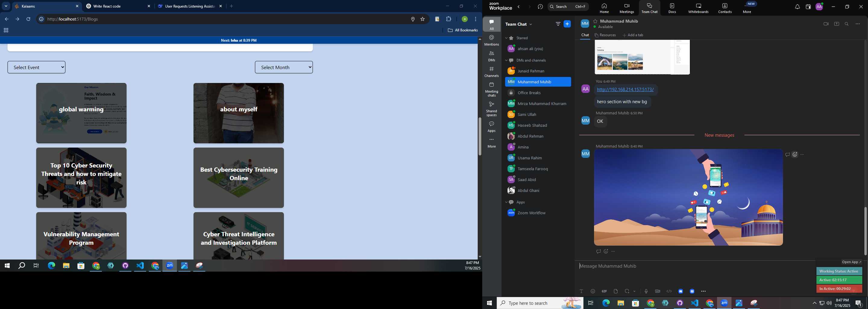Viewport: 868px width, 309px height.
Task: Open the Zoom profile avatar menu
Action: tap(819, 6)
